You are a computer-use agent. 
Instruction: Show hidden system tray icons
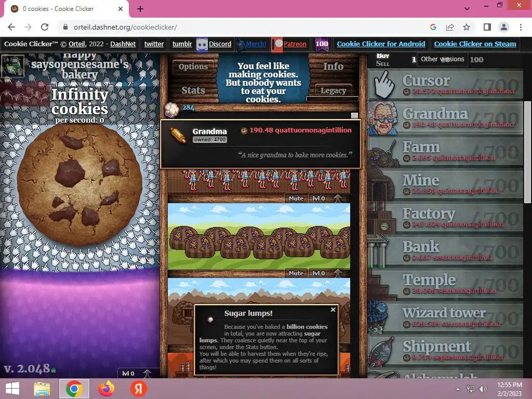pos(458,389)
